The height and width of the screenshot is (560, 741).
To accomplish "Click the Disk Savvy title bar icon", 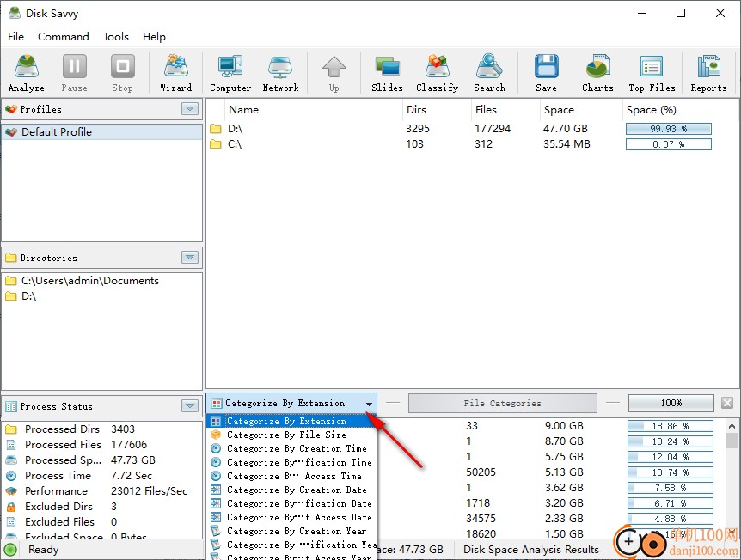I will tap(14, 13).
